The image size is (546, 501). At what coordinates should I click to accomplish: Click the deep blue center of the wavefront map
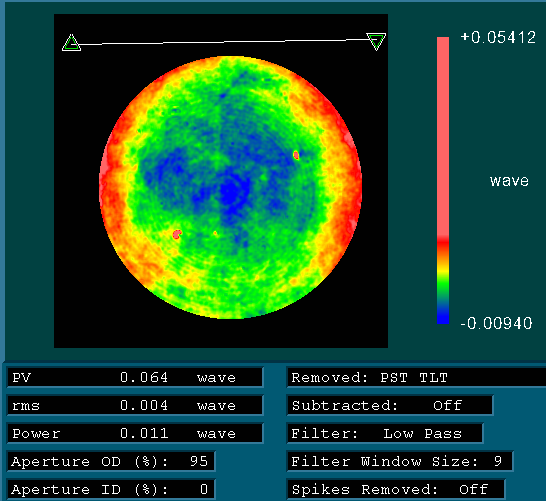[231, 191]
